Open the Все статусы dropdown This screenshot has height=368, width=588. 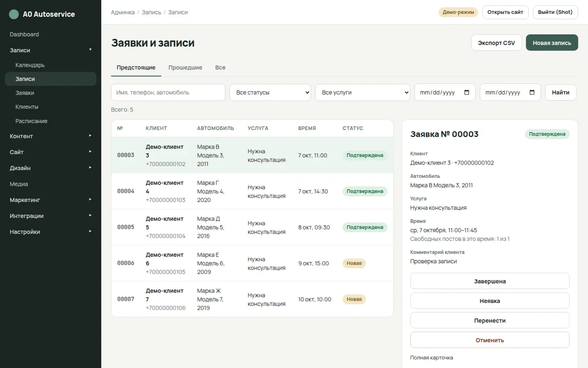(270, 93)
